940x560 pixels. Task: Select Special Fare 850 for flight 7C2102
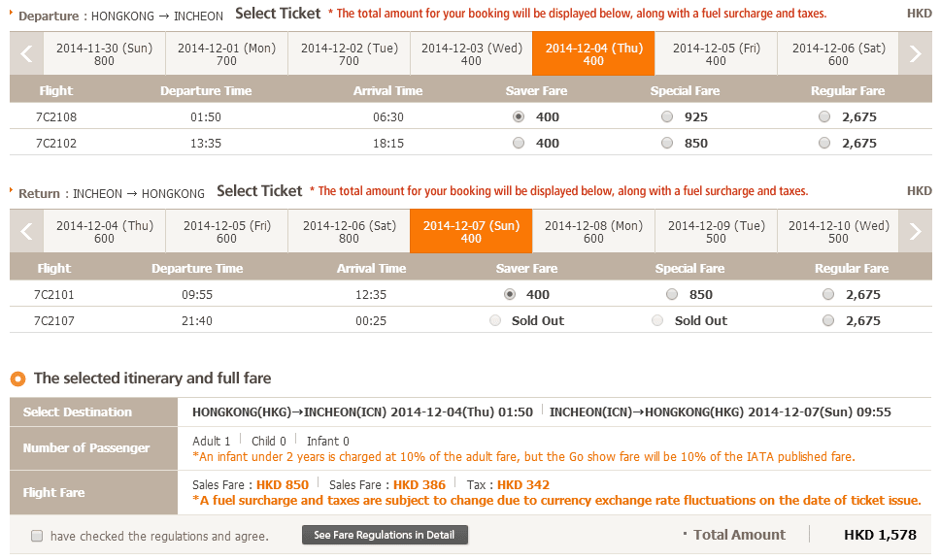tap(666, 143)
